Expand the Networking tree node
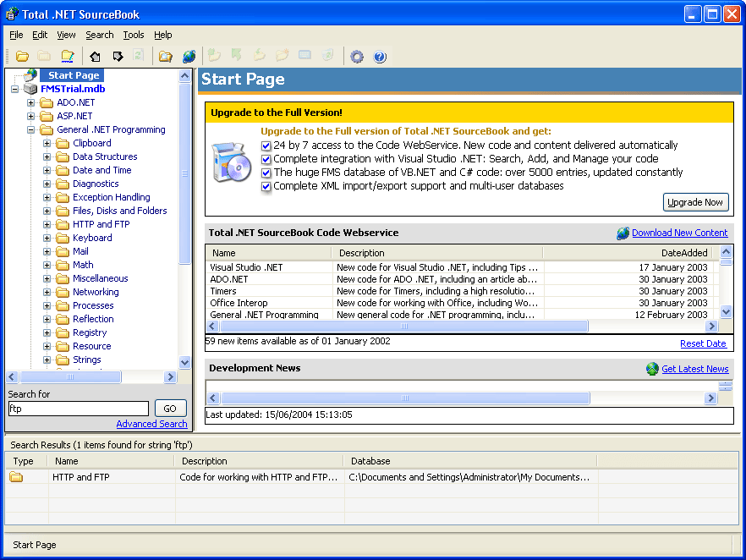746x560 pixels. click(x=47, y=292)
